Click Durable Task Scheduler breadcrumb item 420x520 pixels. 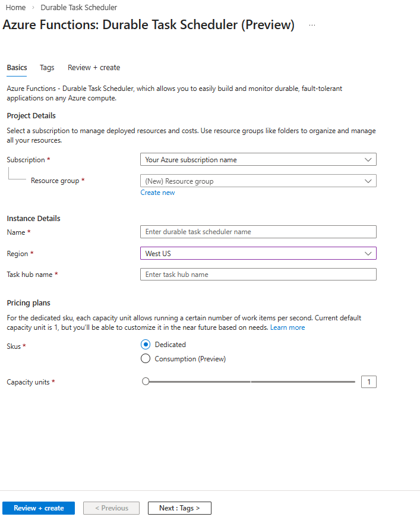[x=78, y=7]
